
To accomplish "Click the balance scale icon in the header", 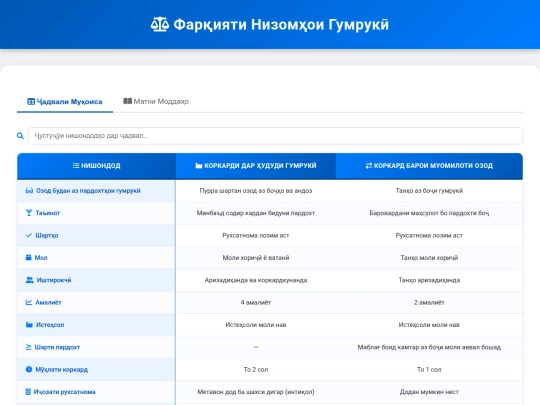I will tap(160, 24).
